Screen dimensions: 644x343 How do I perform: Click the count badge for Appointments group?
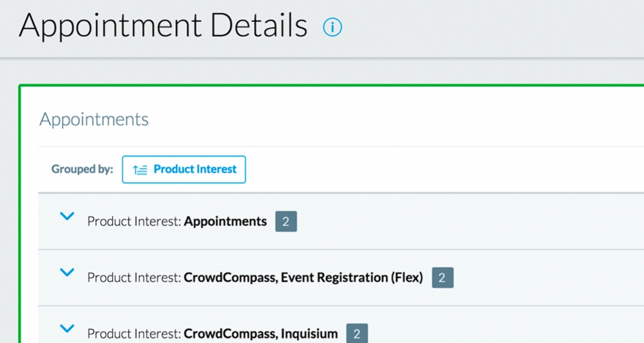click(x=286, y=222)
